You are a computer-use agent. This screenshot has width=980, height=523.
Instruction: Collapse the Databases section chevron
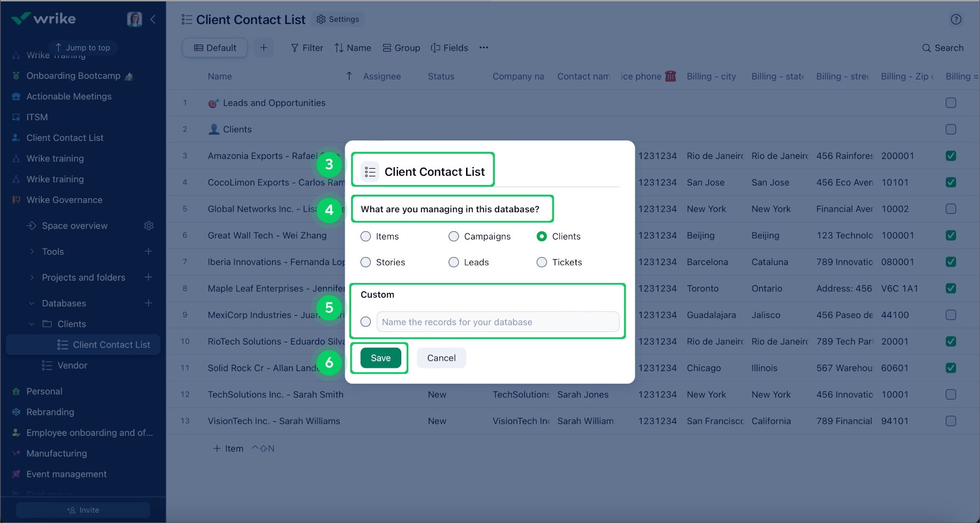click(32, 303)
